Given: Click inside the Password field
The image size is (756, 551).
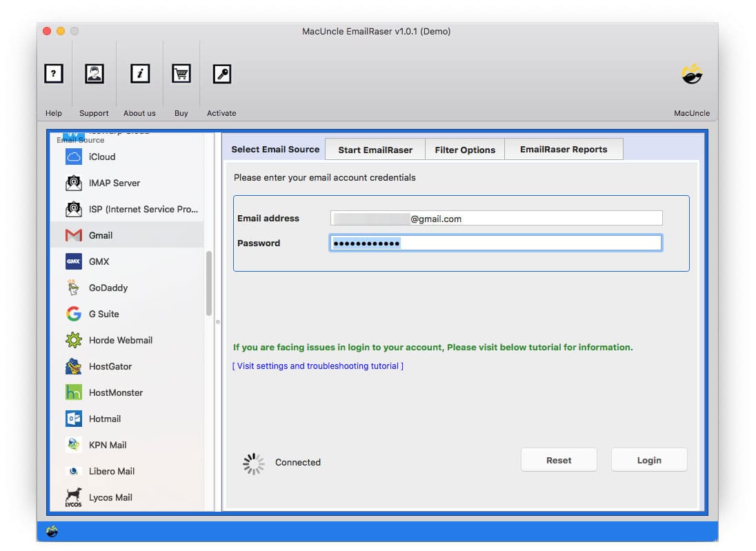Looking at the screenshot, I should (494, 243).
